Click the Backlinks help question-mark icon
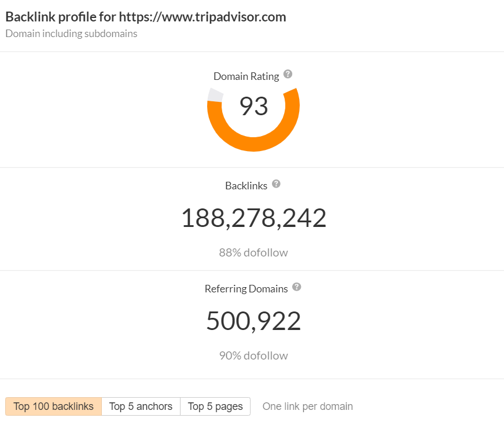Viewport: 504px width, 440px height. click(x=276, y=184)
